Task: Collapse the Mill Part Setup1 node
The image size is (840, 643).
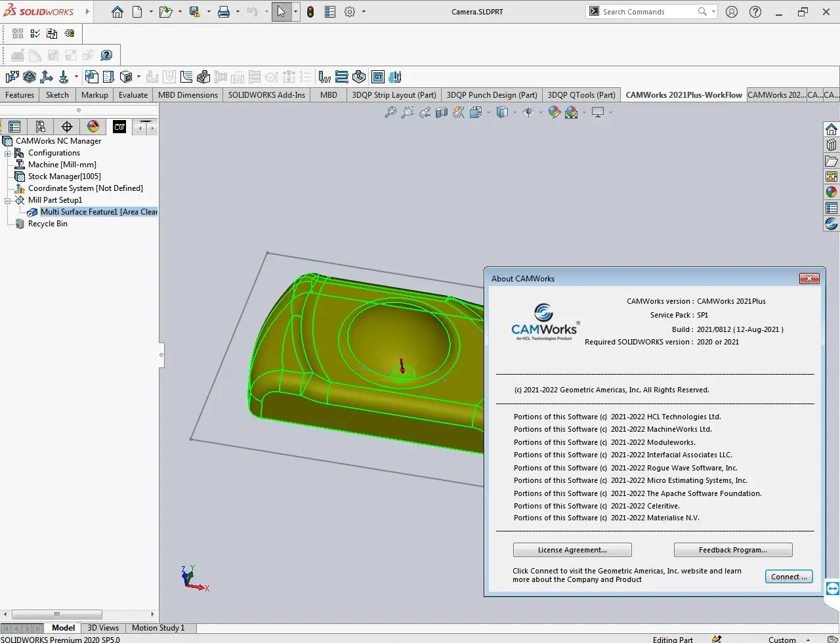Action: click(x=8, y=200)
